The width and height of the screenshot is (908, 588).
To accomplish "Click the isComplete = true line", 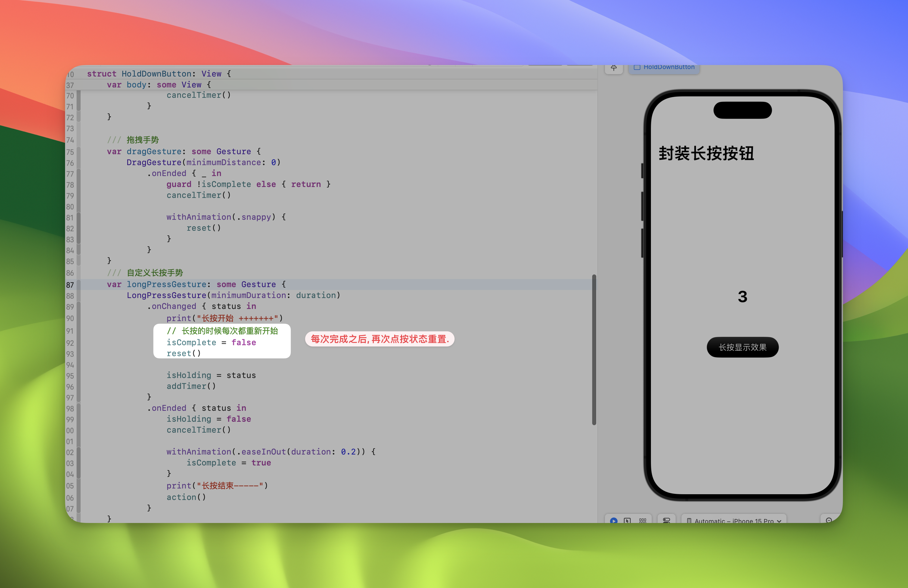I will point(229,463).
